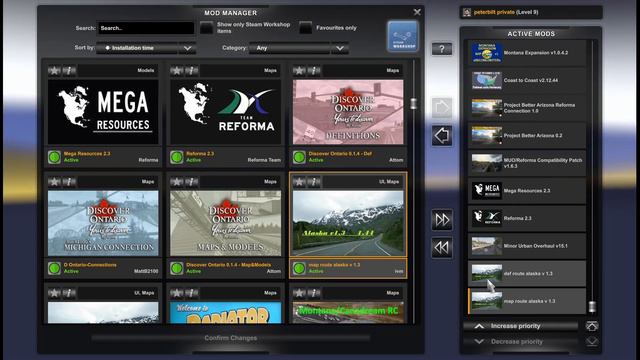This screenshot has width=640, height=360.
Task: Select Mega Resources 2.3 in Active Mods
Action: [x=527, y=191]
